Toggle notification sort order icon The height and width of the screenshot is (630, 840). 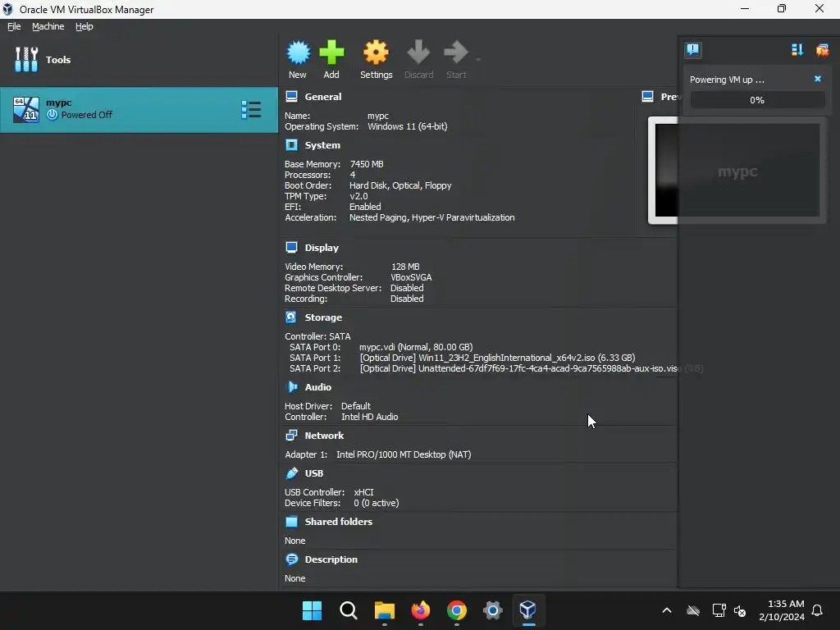point(797,50)
